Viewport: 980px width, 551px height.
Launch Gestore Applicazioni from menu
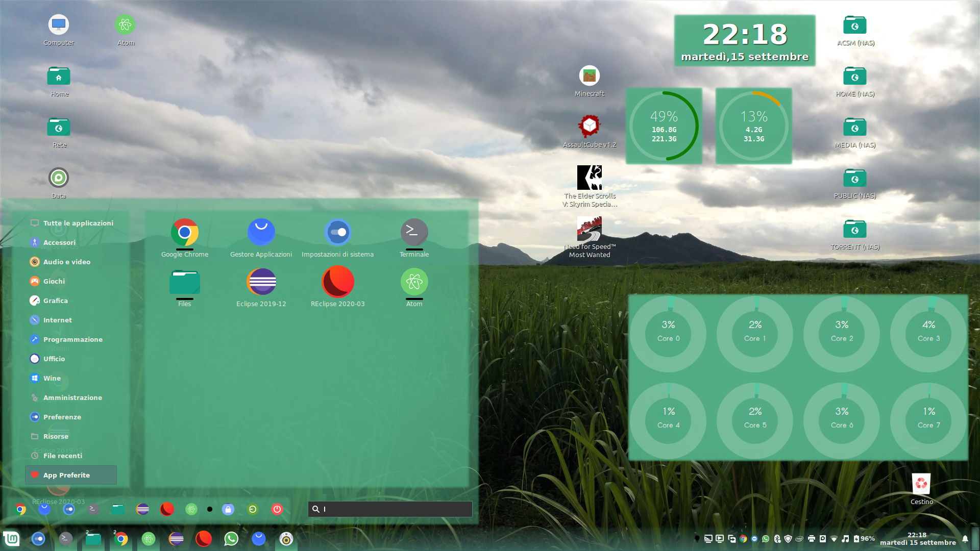(261, 233)
